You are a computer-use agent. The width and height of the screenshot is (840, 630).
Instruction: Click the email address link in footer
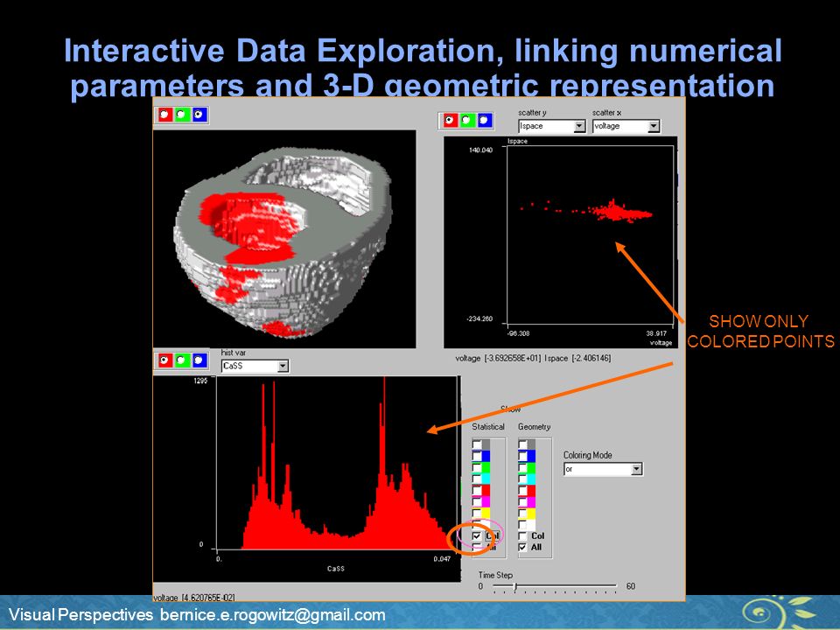tap(273, 615)
